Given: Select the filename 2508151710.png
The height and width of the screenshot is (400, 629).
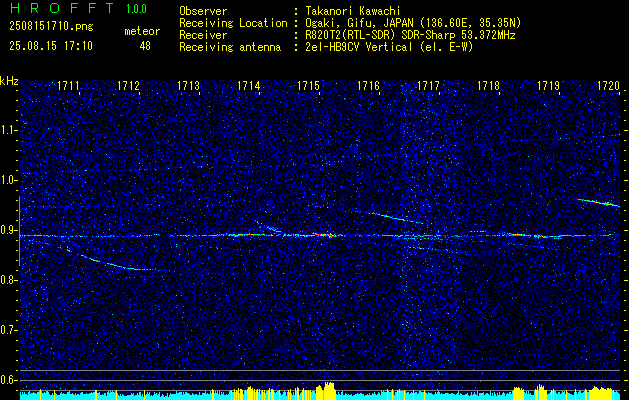Looking at the screenshot, I should point(51,27).
